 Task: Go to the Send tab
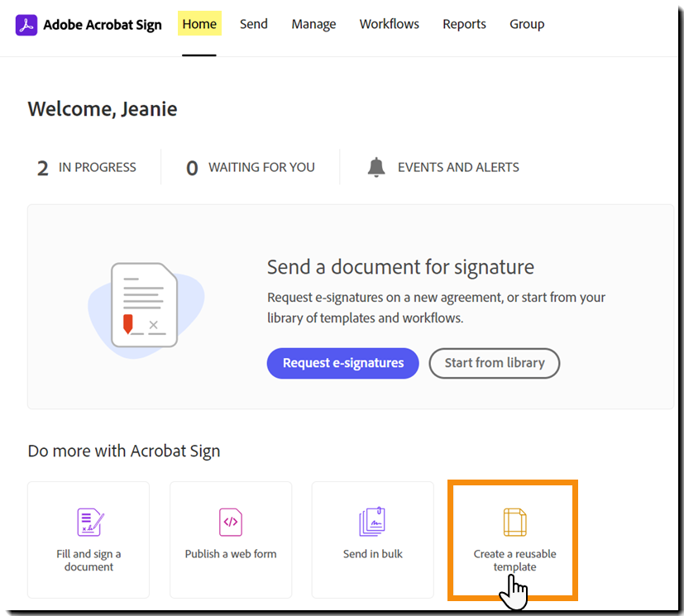click(x=254, y=24)
